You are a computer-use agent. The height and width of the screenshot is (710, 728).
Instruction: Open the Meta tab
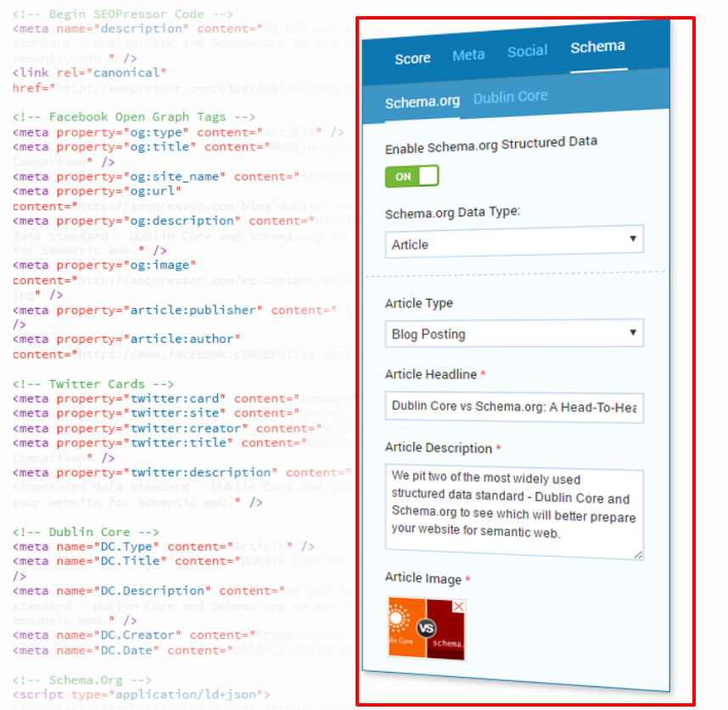click(x=468, y=54)
